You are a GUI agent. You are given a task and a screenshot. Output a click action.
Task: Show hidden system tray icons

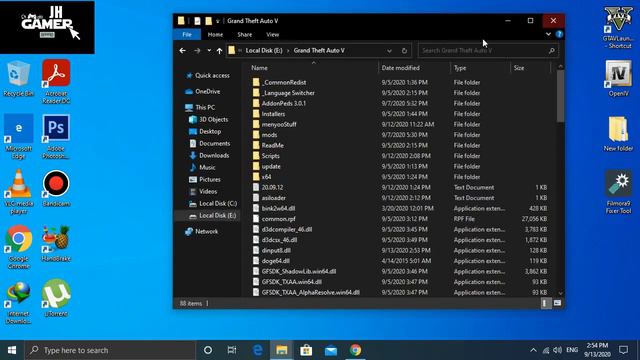533,350
